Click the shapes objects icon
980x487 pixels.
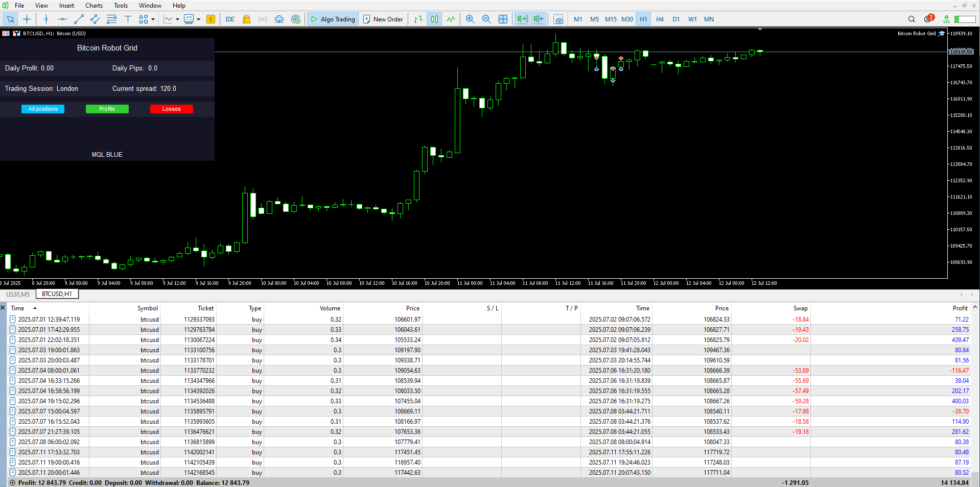(143, 19)
